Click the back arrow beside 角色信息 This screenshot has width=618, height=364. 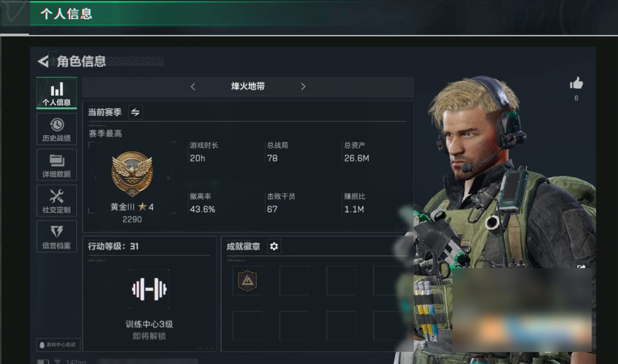[x=42, y=62]
